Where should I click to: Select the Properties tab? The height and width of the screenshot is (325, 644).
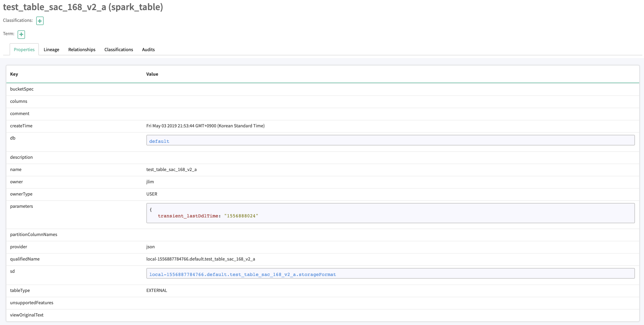24,49
